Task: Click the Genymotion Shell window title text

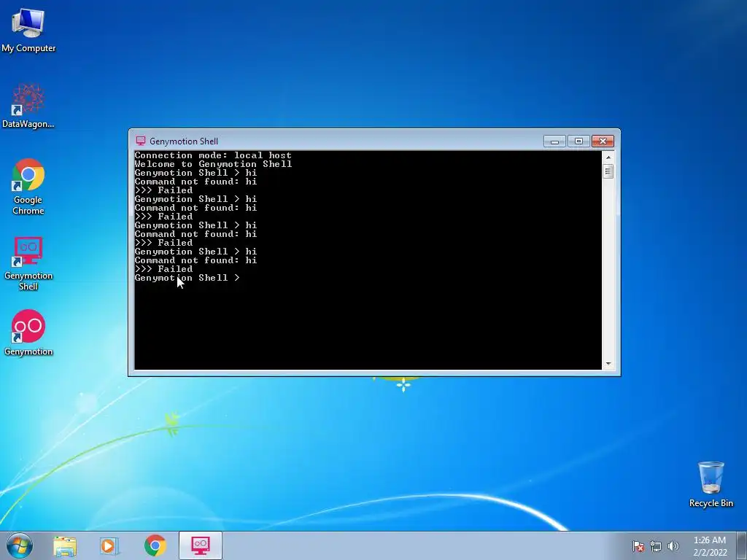Action: [x=184, y=141]
